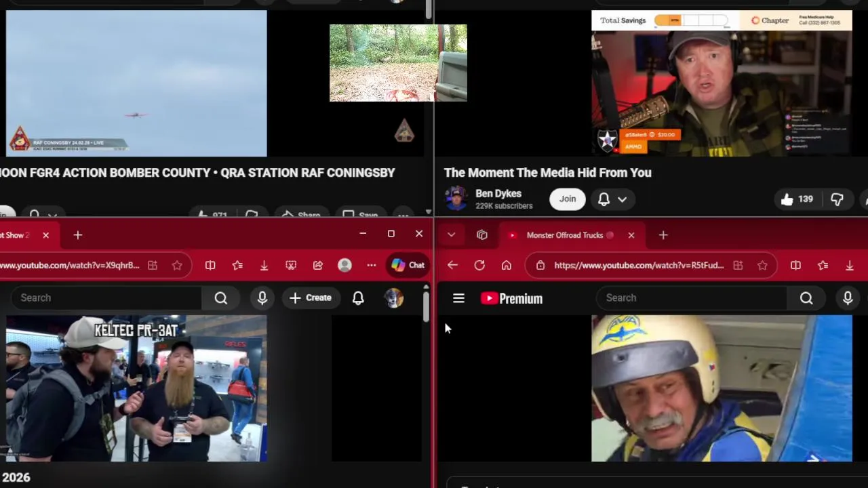Close the Gun Show tab
This screenshot has width=868, height=488.
click(45, 235)
